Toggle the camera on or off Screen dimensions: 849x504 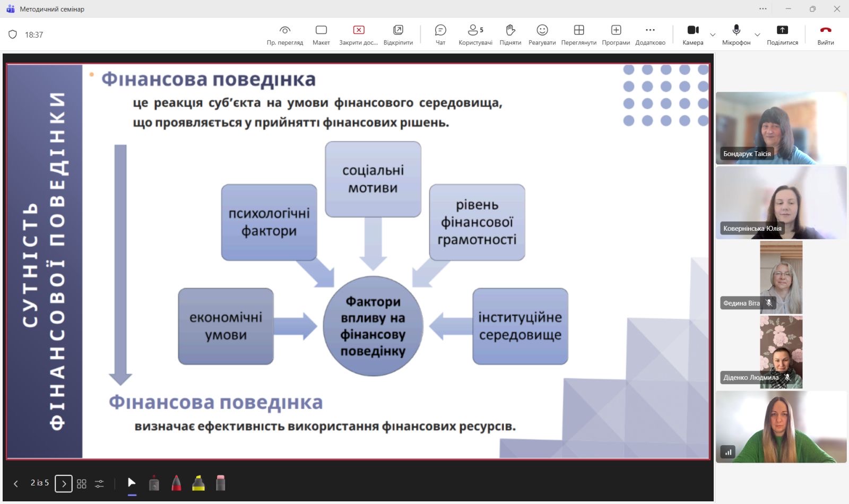692,34
